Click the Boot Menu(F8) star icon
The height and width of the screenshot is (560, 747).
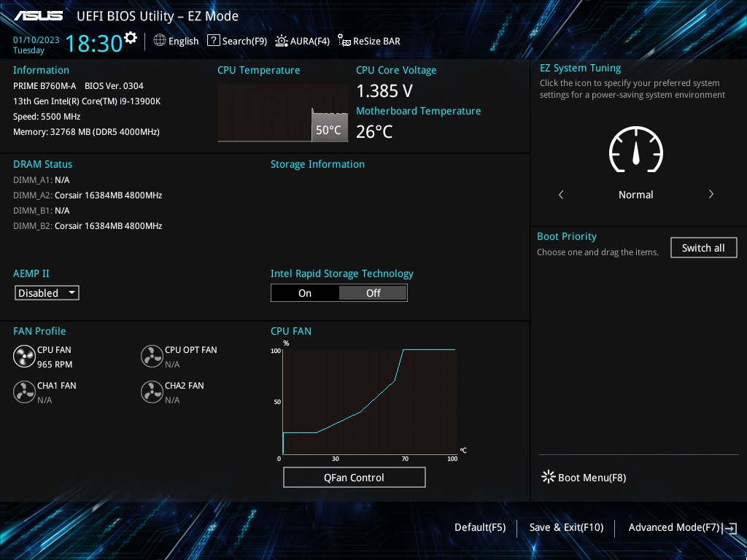pyautogui.click(x=549, y=477)
